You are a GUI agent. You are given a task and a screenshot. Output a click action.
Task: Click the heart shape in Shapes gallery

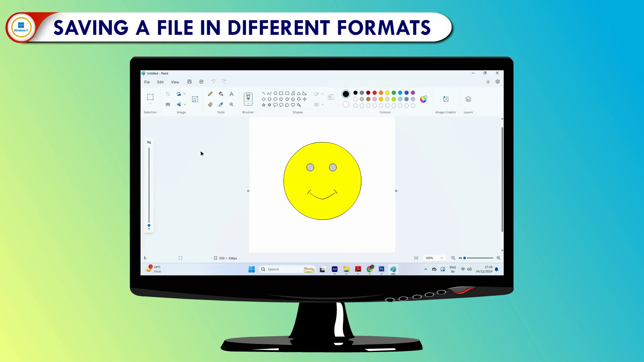point(293,105)
